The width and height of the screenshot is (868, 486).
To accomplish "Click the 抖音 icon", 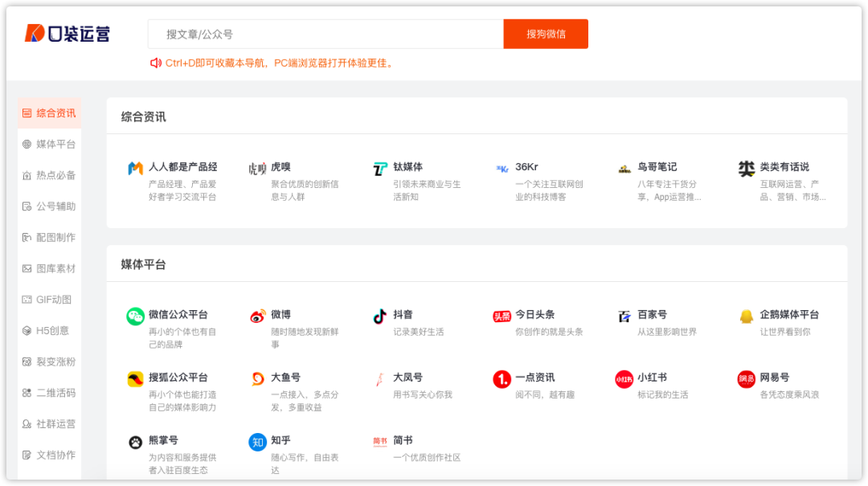I will tap(379, 316).
